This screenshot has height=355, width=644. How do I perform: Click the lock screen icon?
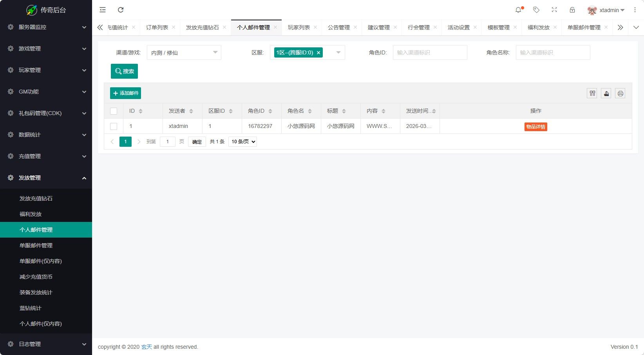coord(572,9)
